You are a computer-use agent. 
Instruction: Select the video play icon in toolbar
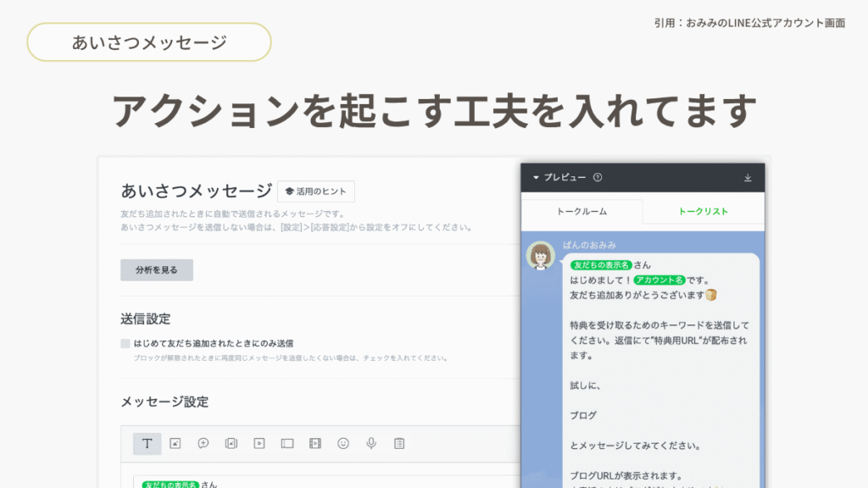click(x=259, y=443)
